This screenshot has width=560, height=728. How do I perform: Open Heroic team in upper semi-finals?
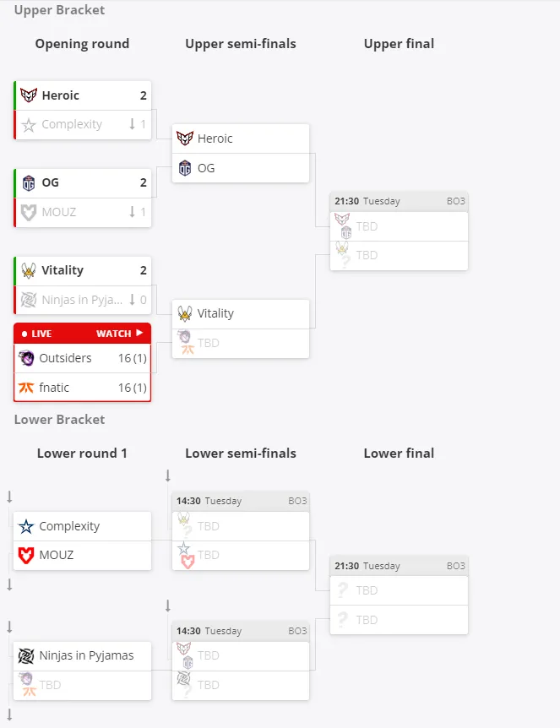coord(241,139)
